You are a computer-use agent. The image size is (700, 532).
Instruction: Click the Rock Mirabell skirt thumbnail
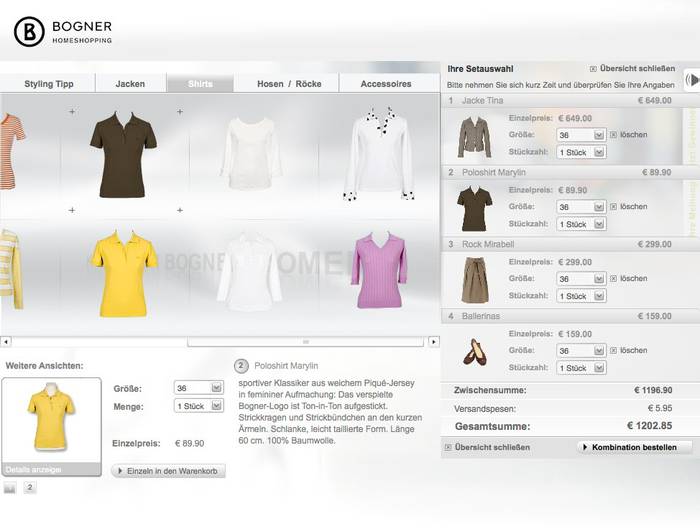[475, 280]
